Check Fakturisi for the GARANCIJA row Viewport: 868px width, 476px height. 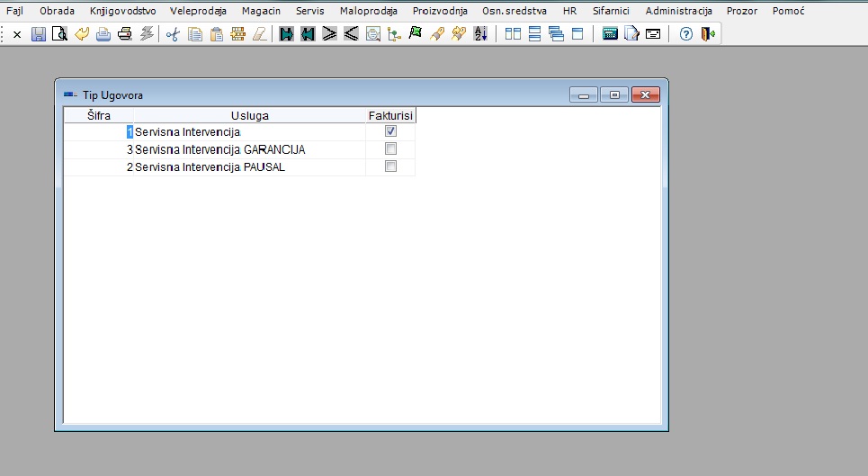click(390, 149)
